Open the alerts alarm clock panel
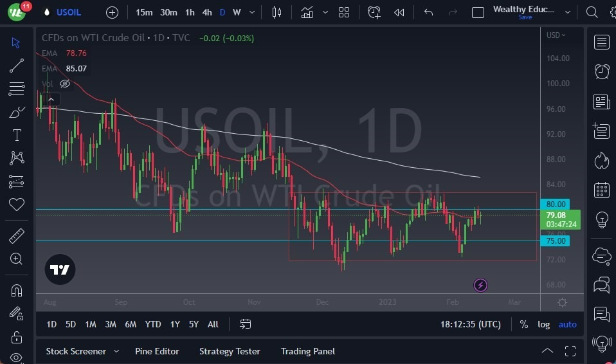The image size is (616, 364). click(602, 71)
